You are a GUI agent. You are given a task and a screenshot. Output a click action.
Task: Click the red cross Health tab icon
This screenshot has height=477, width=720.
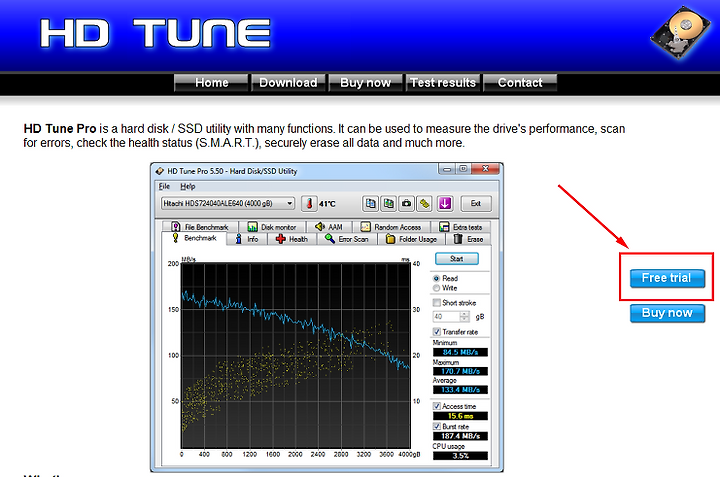point(281,239)
